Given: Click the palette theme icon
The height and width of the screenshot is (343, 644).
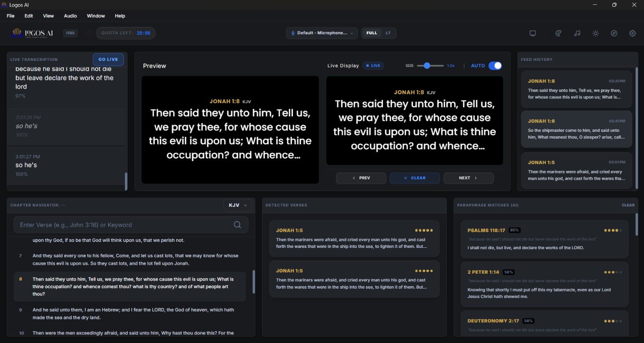Looking at the screenshot, I should [x=558, y=33].
